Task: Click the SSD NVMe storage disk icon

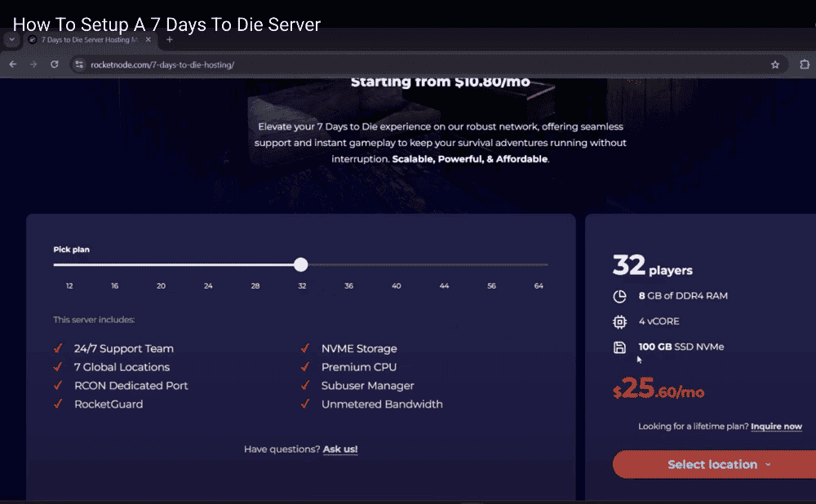Action: [x=619, y=347]
